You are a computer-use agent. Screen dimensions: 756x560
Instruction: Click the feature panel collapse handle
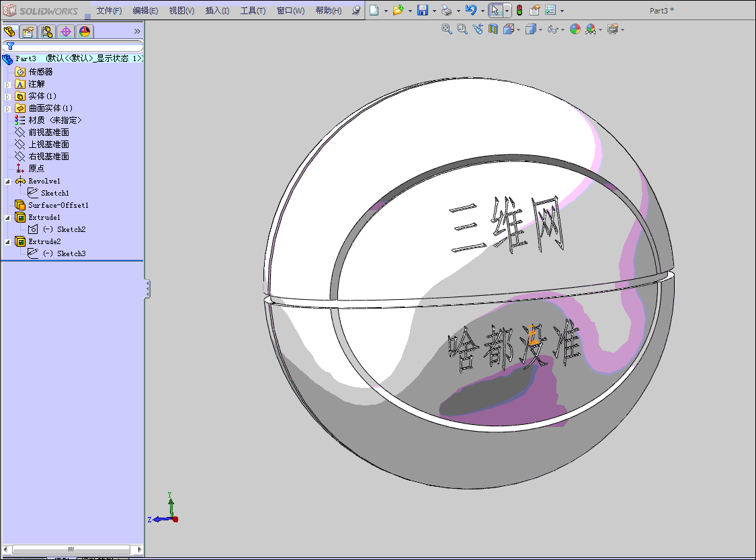coord(148,289)
